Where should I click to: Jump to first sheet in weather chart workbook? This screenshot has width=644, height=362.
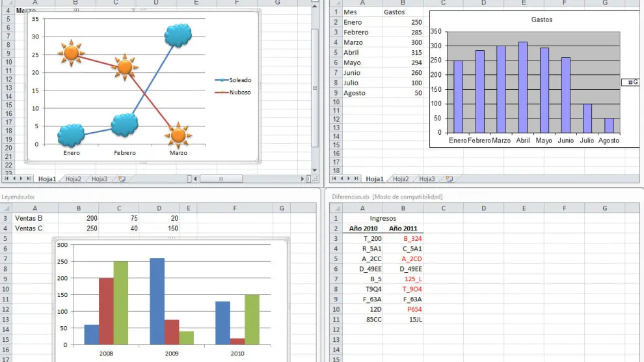pyautogui.click(x=7, y=178)
